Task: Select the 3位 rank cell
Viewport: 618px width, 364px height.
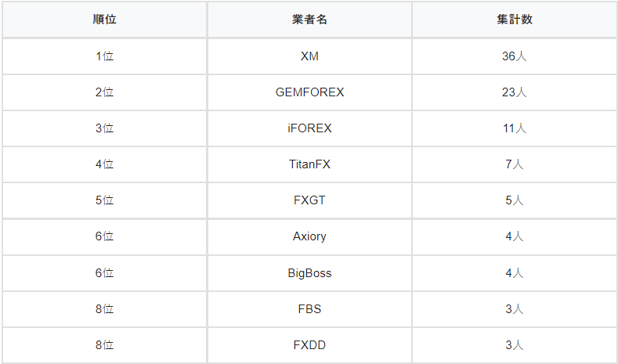Action: [104, 128]
